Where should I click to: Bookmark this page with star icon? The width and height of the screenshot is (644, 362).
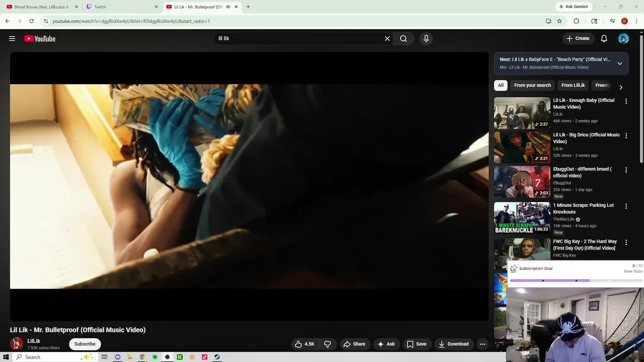coord(559,21)
